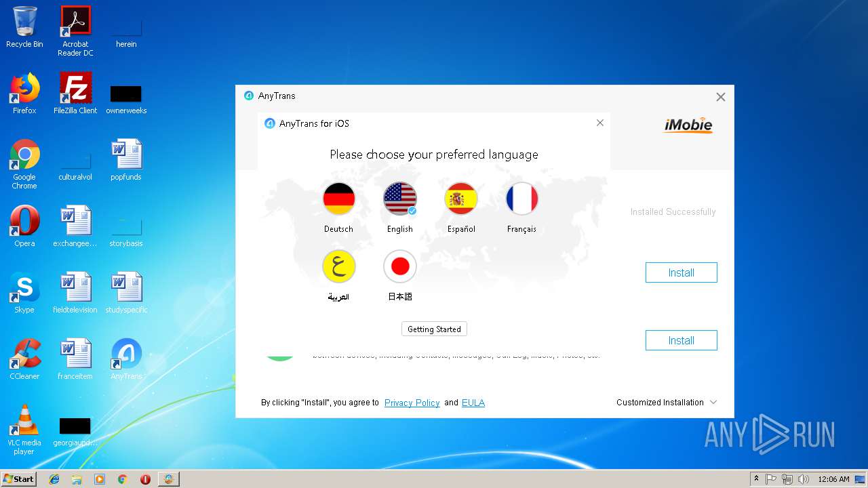Viewport: 868px width, 488px height.
Task: Open Recycle Bin desktop icon
Action: pos(24,27)
